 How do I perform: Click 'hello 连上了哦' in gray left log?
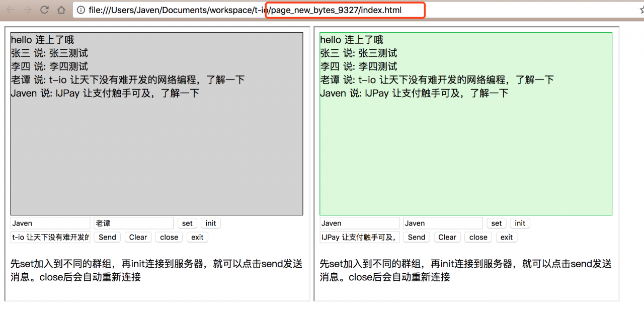pos(42,40)
